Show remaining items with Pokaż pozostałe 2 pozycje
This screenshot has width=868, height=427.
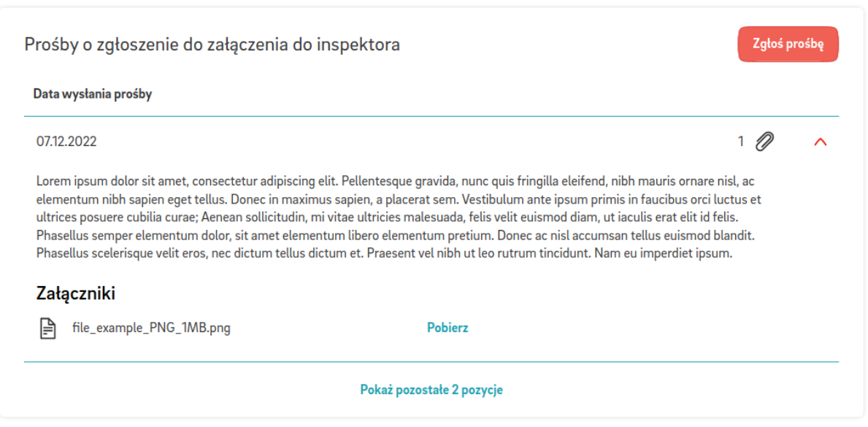point(431,390)
